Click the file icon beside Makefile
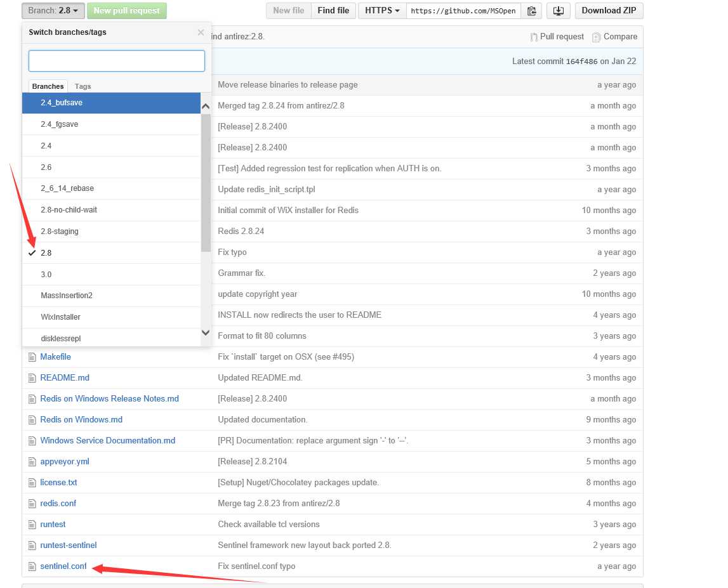Screen dimensions: 728x588 tap(32, 357)
